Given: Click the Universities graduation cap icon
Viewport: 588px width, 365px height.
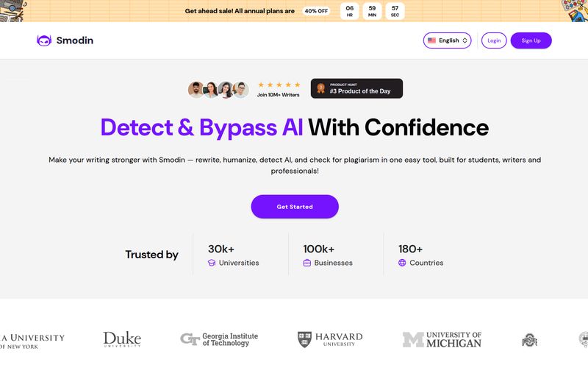Looking at the screenshot, I should [212, 263].
